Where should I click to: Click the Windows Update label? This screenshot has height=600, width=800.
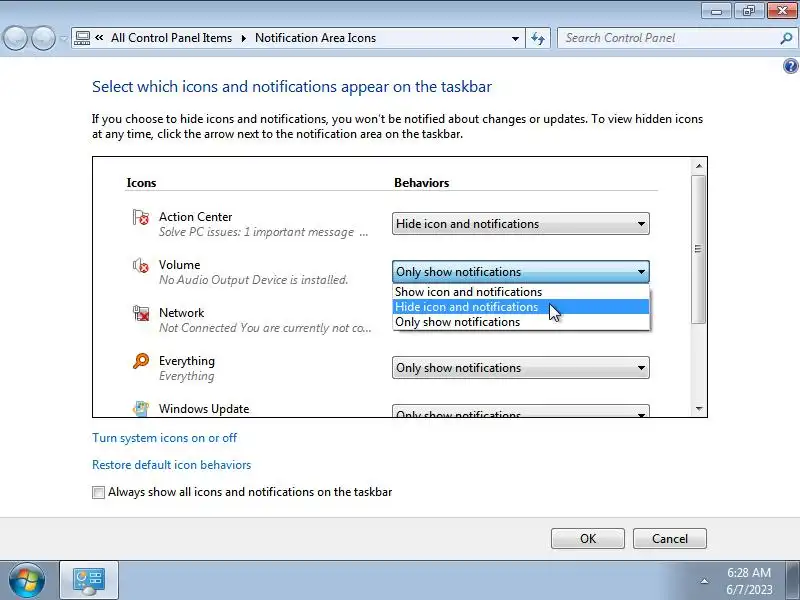204,409
